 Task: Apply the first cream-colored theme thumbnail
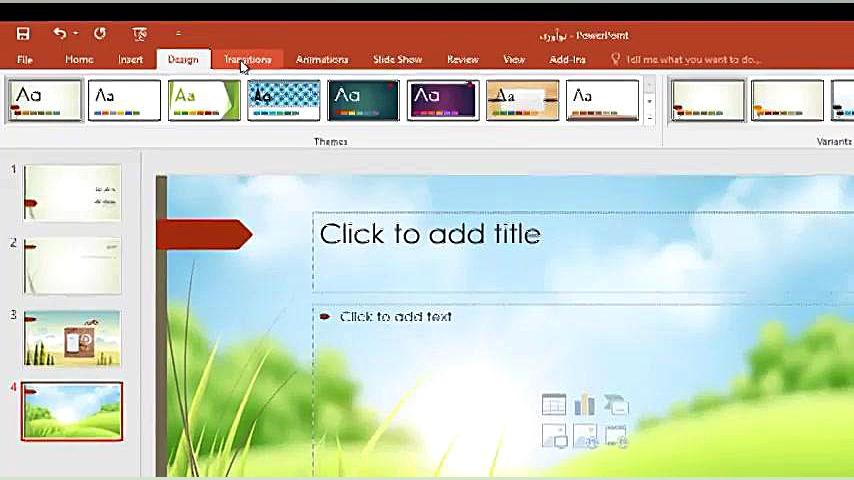pyautogui.click(x=45, y=100)
